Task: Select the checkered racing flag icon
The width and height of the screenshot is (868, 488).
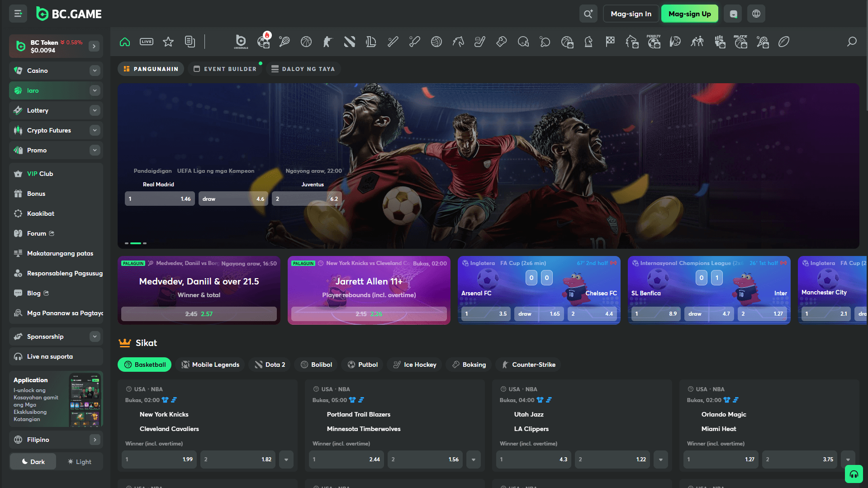Action: pos(610,42)
